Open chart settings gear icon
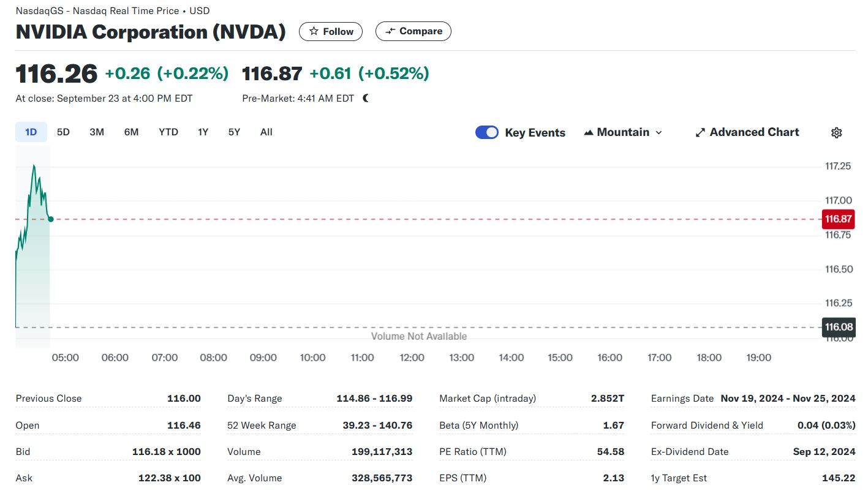Screen dimensions: 868x496 coord(836,132)
